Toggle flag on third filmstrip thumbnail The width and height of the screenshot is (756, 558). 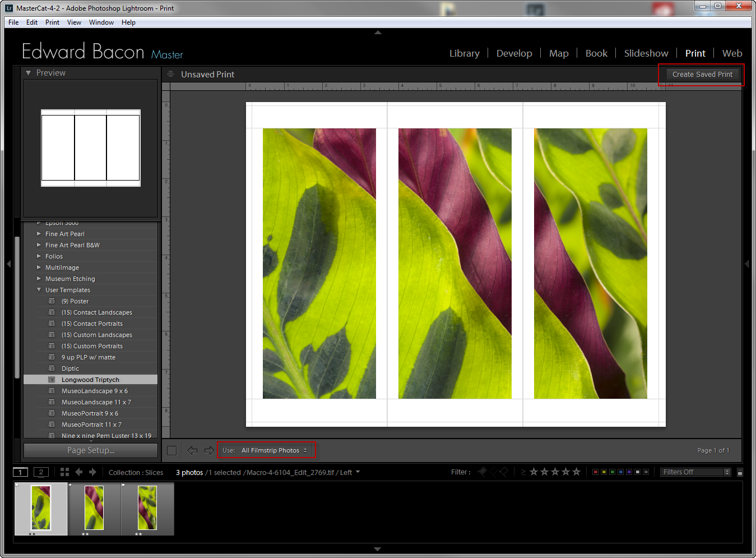point(124,485)
